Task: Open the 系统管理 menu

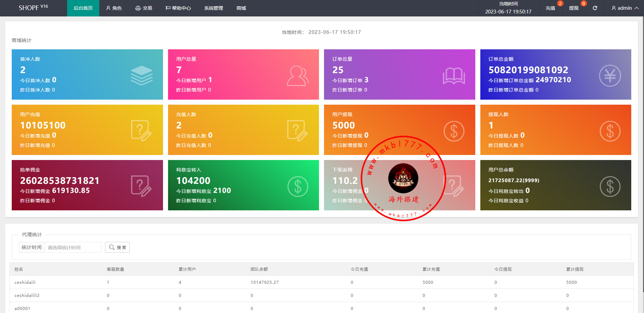Action: (x=214, y=8)
